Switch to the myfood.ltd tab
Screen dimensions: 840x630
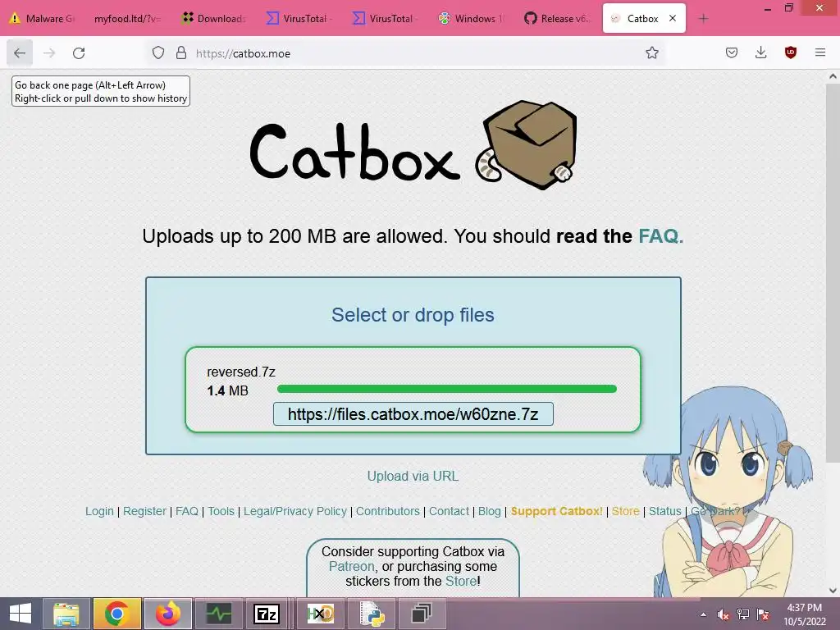pos(126,19)
